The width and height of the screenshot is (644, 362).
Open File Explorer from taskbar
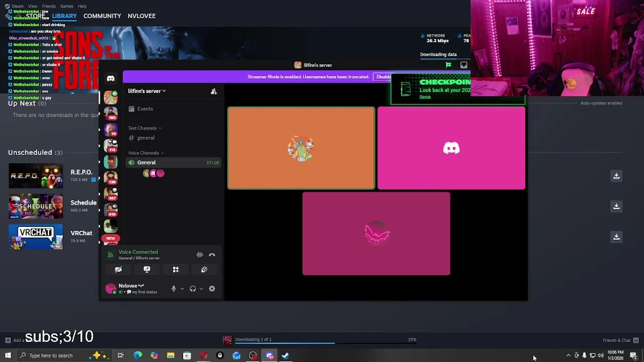(x=171, y=355)
